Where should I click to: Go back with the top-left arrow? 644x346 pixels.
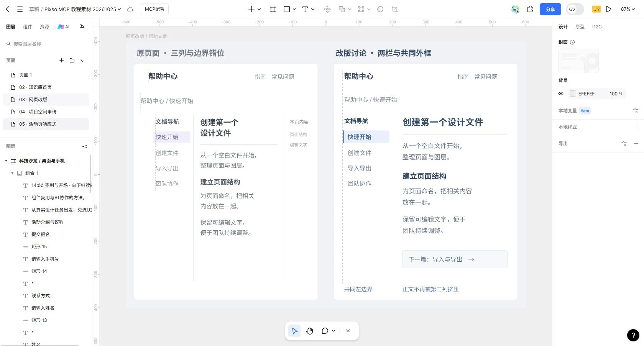coord(8,9)
